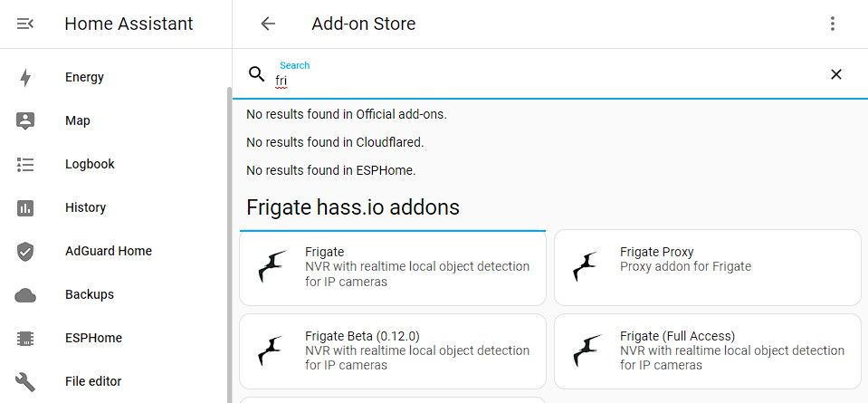Screen dimensions: 868x403
Task: Click the back arrow in the header
Action: coord(268,24)
